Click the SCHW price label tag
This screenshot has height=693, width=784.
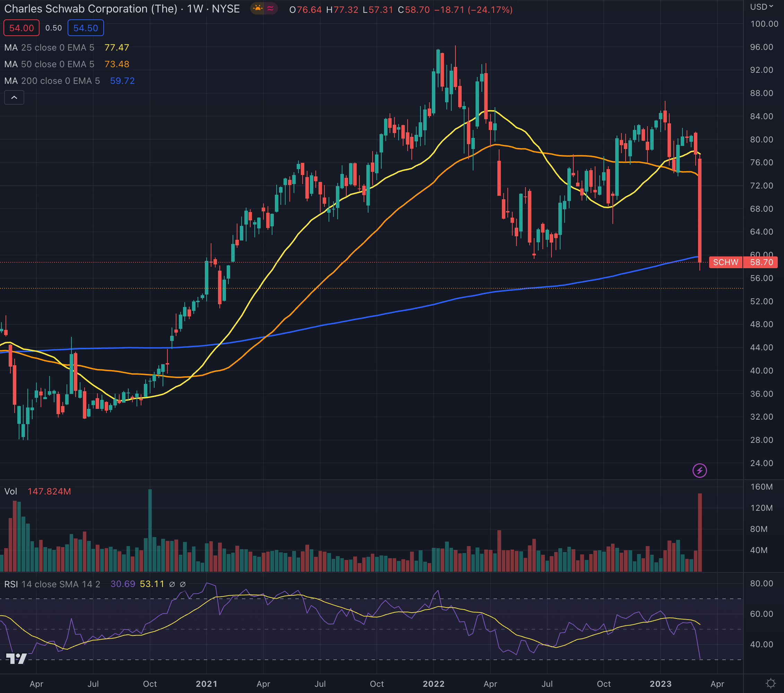click(725, 262)
